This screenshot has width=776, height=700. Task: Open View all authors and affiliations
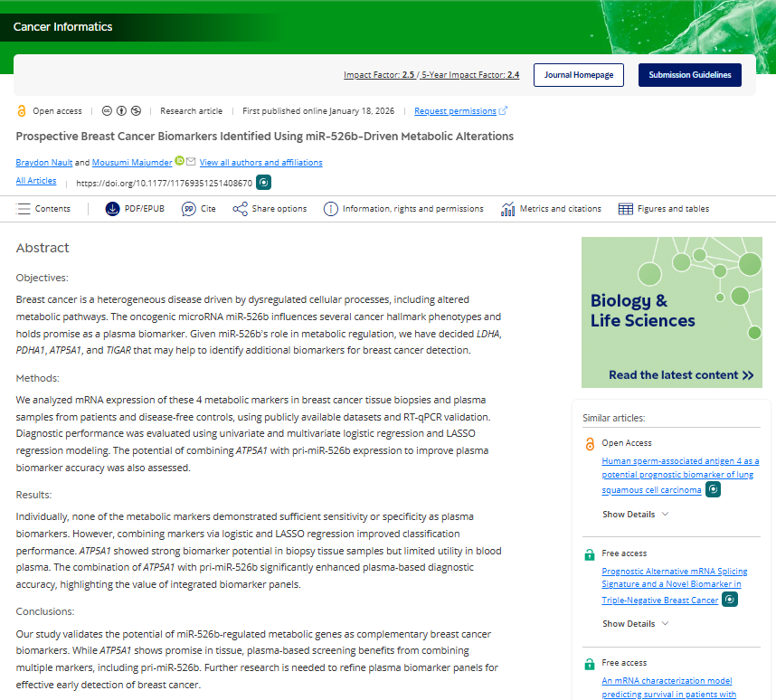(260, 163)
